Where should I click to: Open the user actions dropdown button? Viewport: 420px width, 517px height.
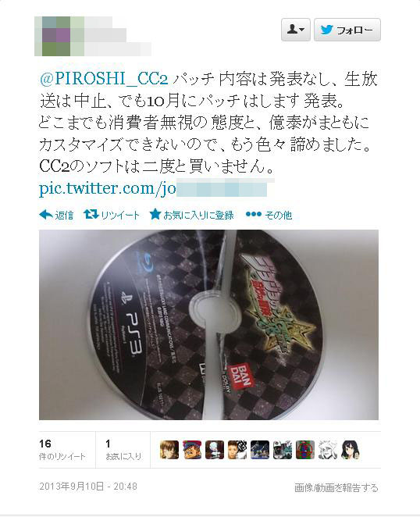tap(295, 30)
